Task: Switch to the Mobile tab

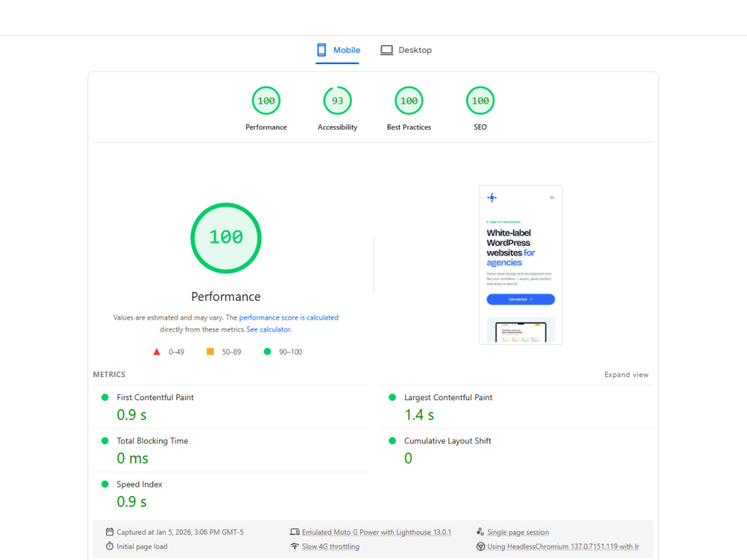Action: pos(338,50)
